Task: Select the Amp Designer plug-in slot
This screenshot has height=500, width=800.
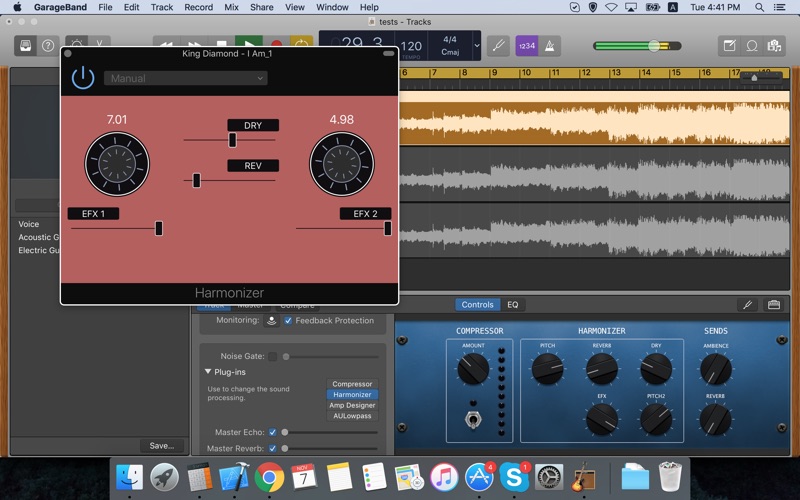Action: [x=352, y=405]
